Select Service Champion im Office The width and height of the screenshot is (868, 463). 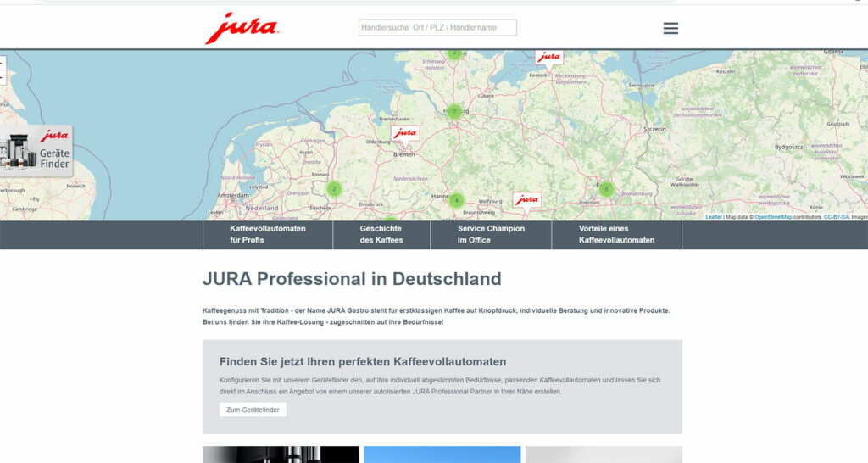491,235
